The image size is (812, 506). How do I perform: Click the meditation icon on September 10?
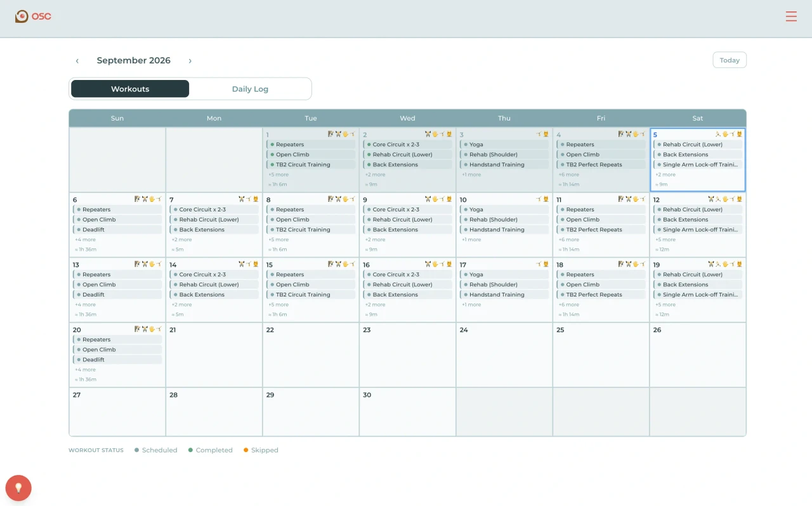click(x=546, y=199)
